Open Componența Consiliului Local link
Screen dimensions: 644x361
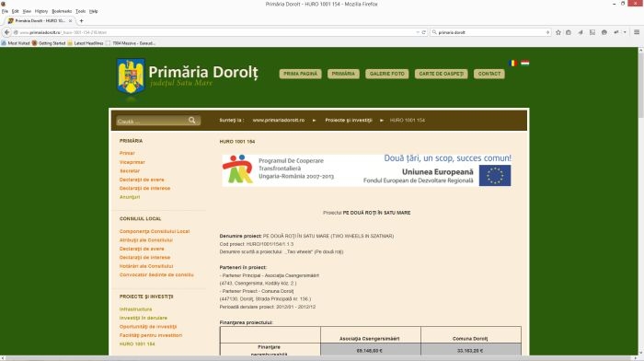tap(155, 231)
